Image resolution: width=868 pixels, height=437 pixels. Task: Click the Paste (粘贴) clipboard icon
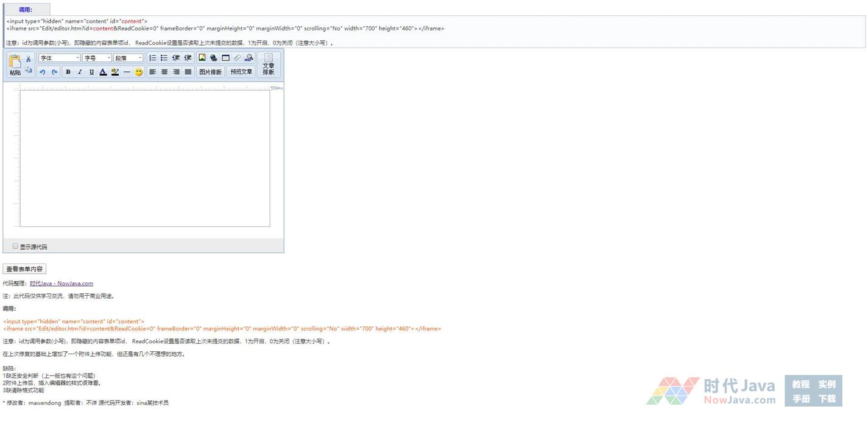click(x=15, y=65)
